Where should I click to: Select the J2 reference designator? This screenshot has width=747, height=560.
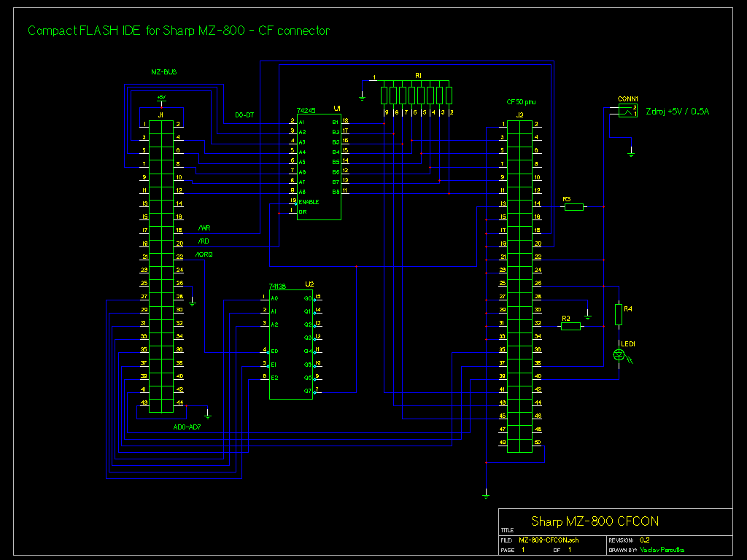point(519,114)
